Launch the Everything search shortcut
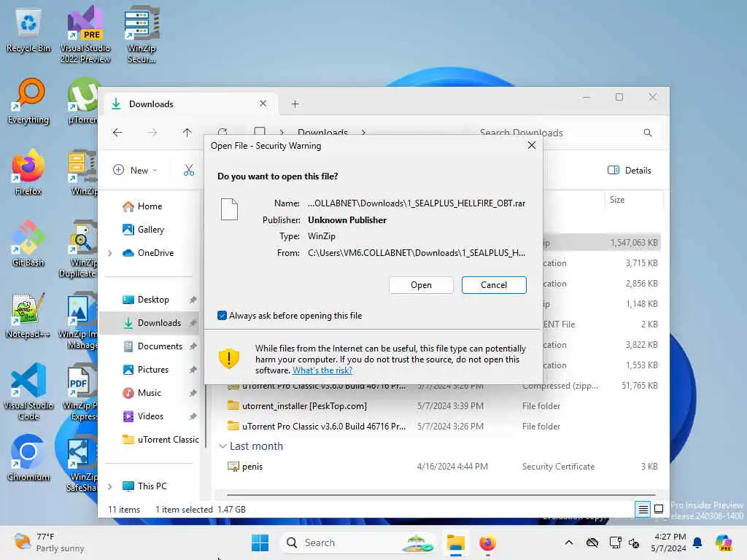 click(28, 101)
